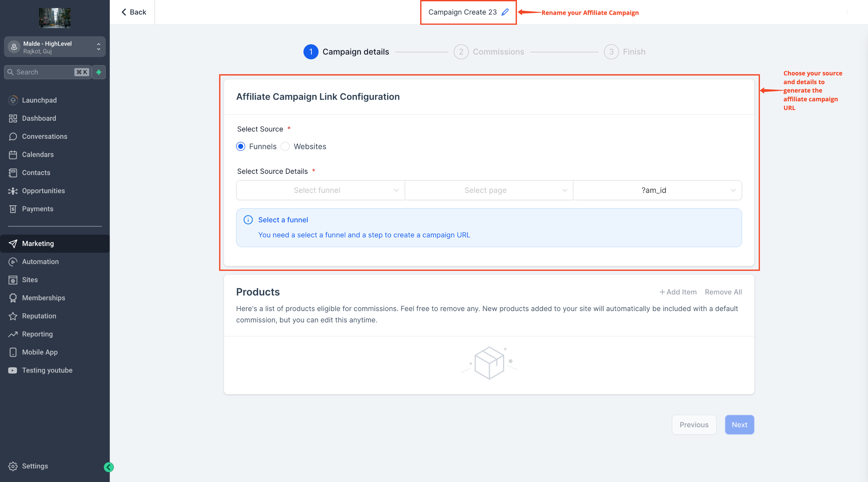Viewport: 868px width, 482px height.
Task: Click the Dashboard grid icon
Action: pos(13,118)
